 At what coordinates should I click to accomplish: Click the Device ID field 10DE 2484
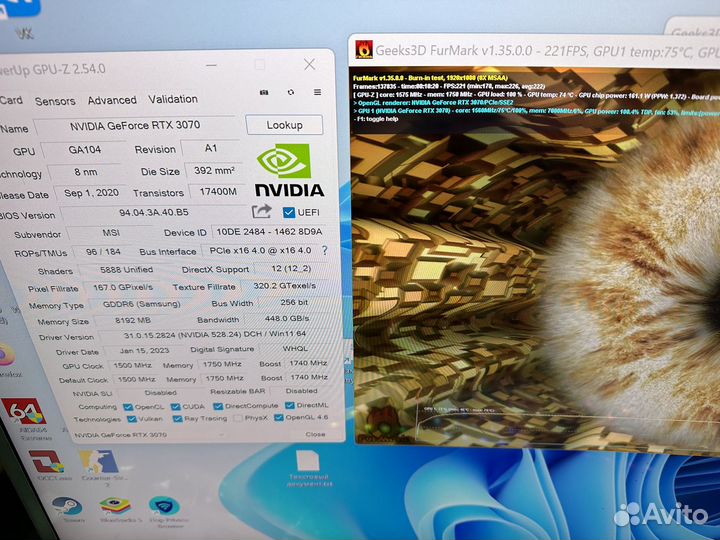click(x=270, y=232)
